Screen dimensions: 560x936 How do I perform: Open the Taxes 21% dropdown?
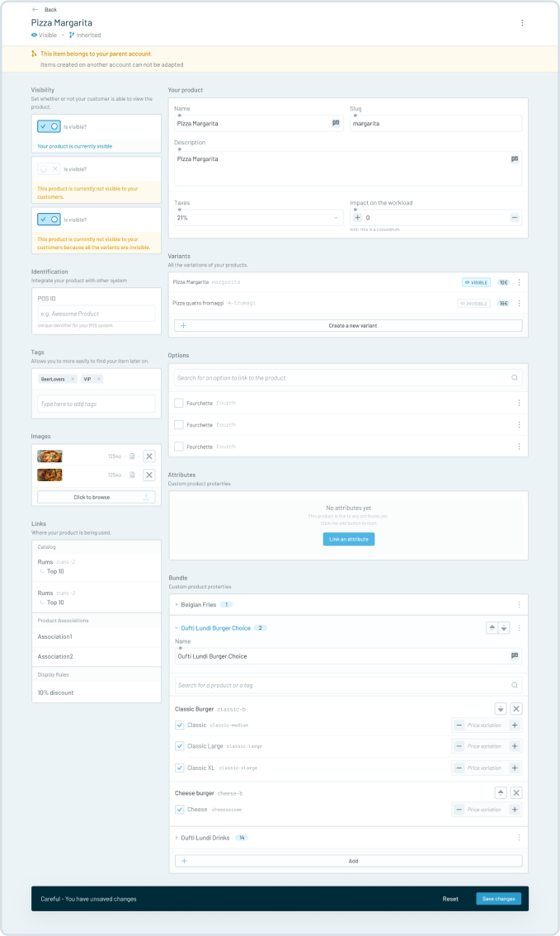(x=258, y=218)
